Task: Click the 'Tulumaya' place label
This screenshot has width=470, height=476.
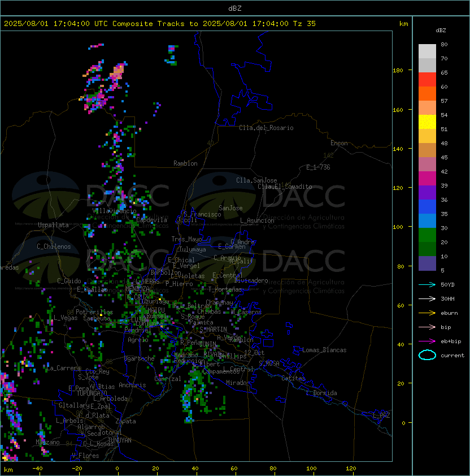Action: pyautogui.click(x=193, y=249)
